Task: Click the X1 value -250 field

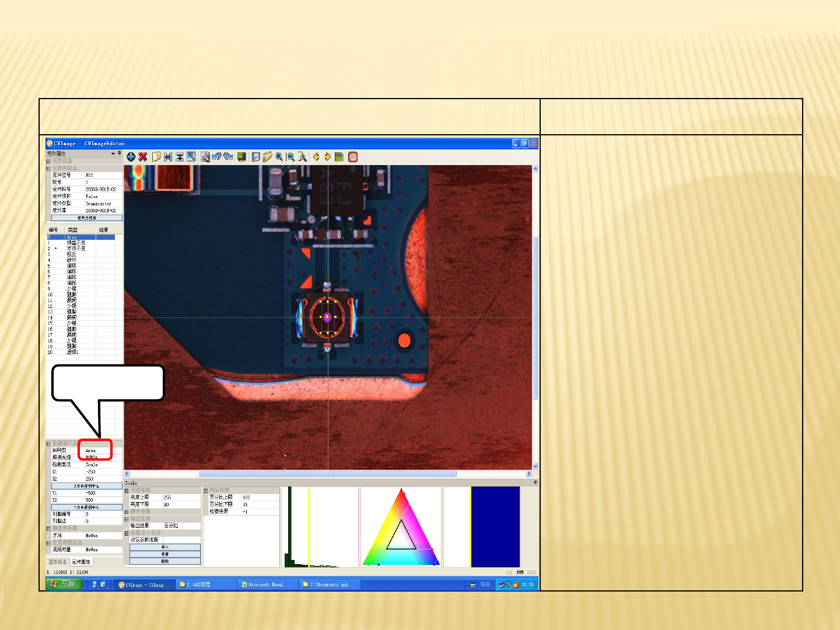Action: [x=103, y=472]
